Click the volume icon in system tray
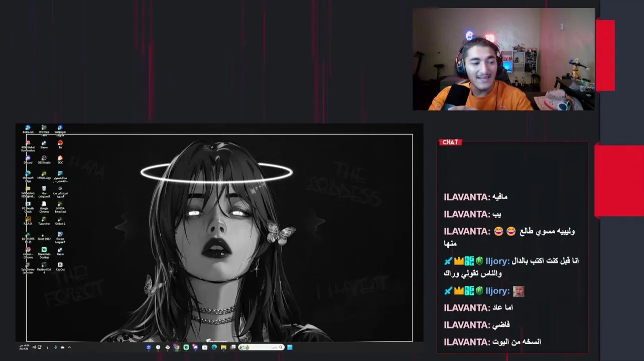 click(34, 347)
